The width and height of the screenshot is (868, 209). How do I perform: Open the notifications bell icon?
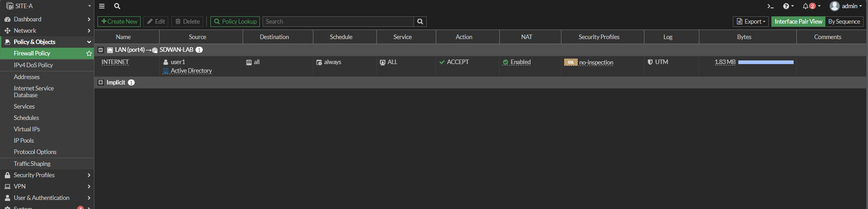[811, 6]
